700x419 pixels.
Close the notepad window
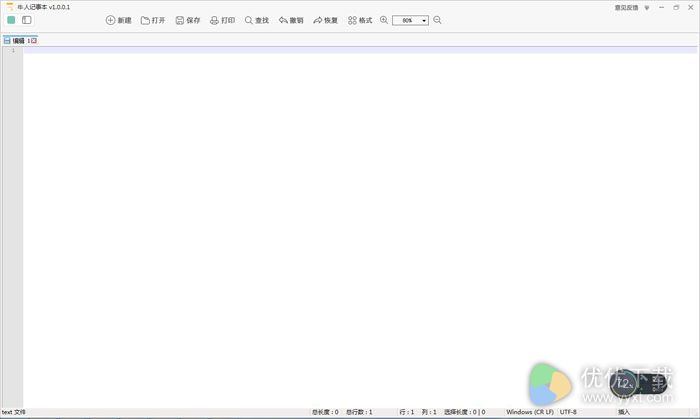point(691,8)
